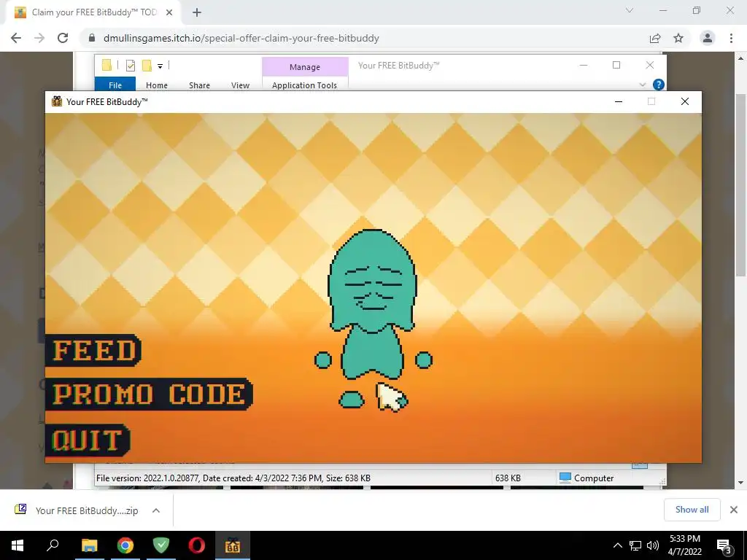Click the BitBuddy app icon on taskbar

pos(233,545)
